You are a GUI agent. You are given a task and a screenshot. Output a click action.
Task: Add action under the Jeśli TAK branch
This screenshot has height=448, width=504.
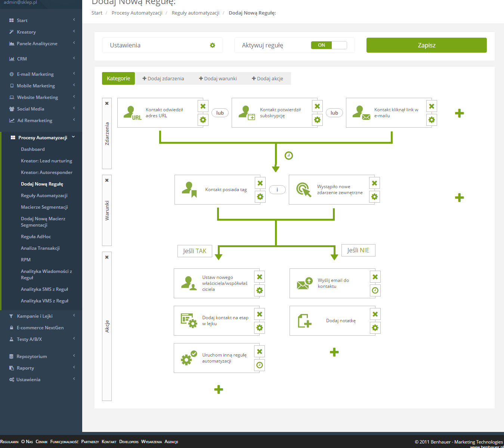(219, 389)
